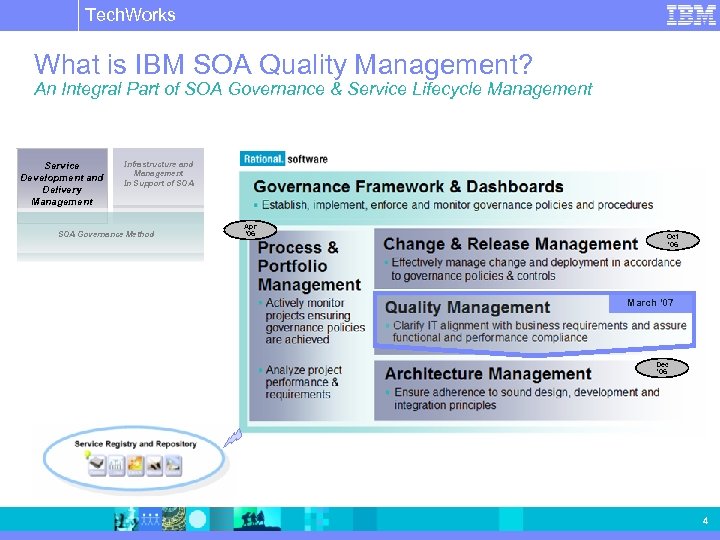Screen dimensions: 720x540
Task: Click the white circle footer image
Action: pos(197,520)
